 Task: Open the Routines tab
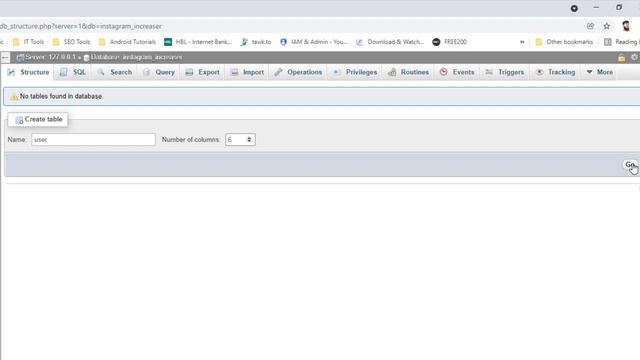pos(408,72)
